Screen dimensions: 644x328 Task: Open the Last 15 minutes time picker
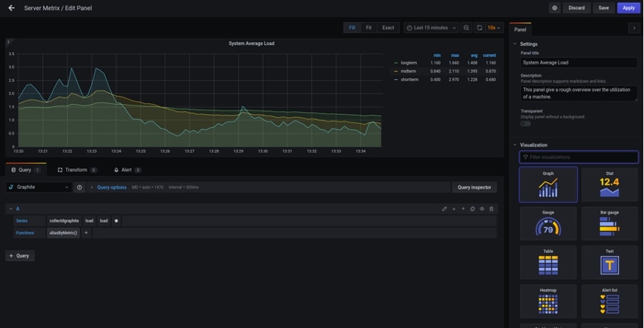pyautogui.click(x=431, y=28)
